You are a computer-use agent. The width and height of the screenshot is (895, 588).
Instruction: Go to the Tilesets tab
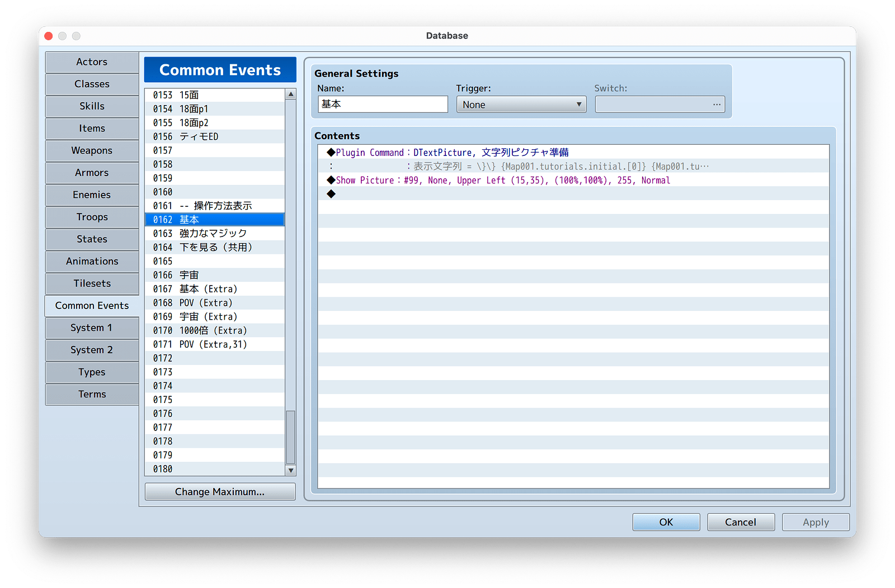click(x=92, y=284)
